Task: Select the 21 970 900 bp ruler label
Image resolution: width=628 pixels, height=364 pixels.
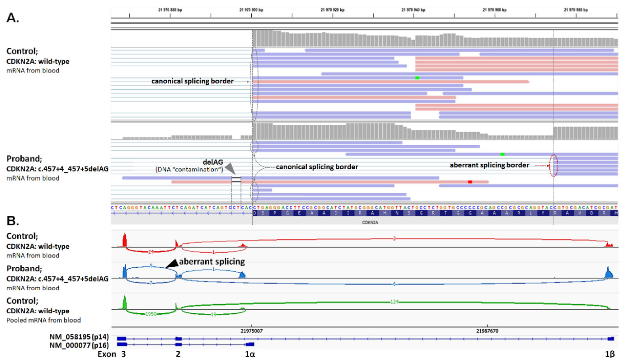Action: tap(251, 10)
